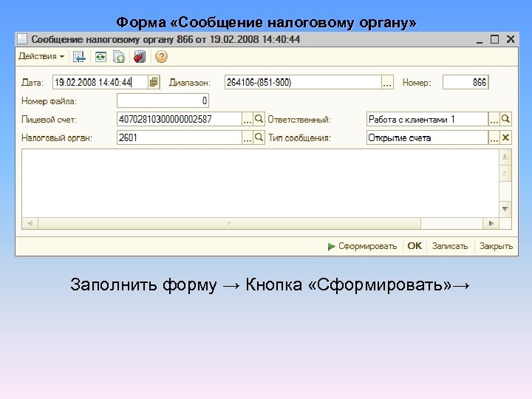532x399 pixels.
Task: Click the Номер field showing 866
Action: coord(465,82)
